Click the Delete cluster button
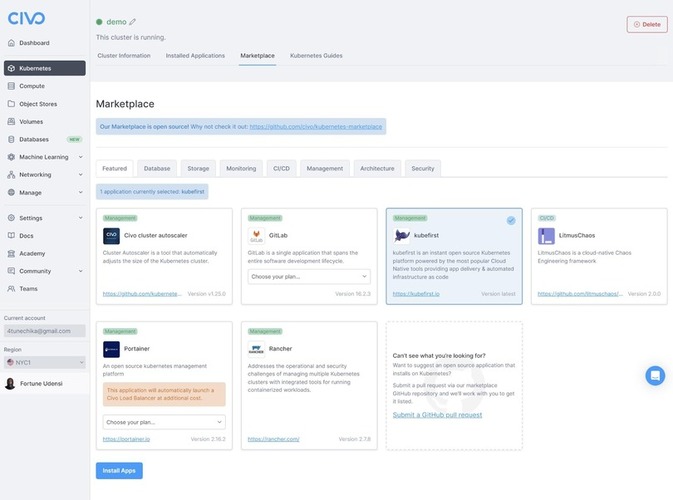 [x=647, y=24]
